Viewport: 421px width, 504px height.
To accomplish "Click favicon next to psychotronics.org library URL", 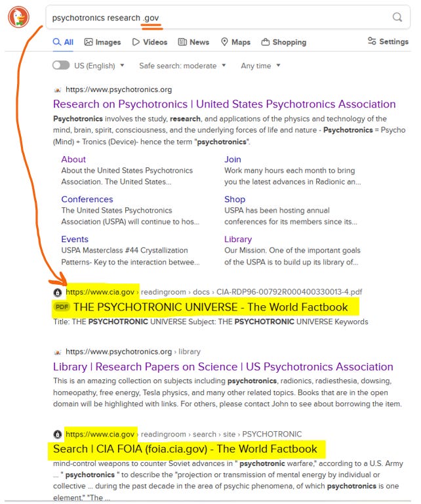I will pos(58,352).
